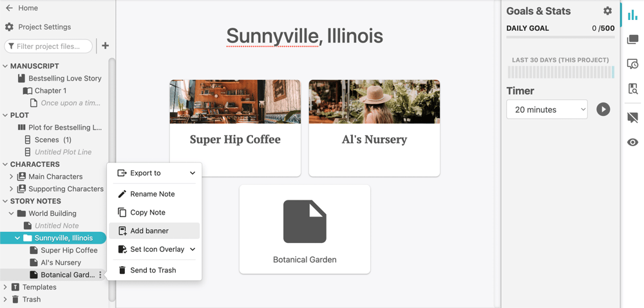Click the trash icon next to Send to Trash

click(x=122, y=270)
